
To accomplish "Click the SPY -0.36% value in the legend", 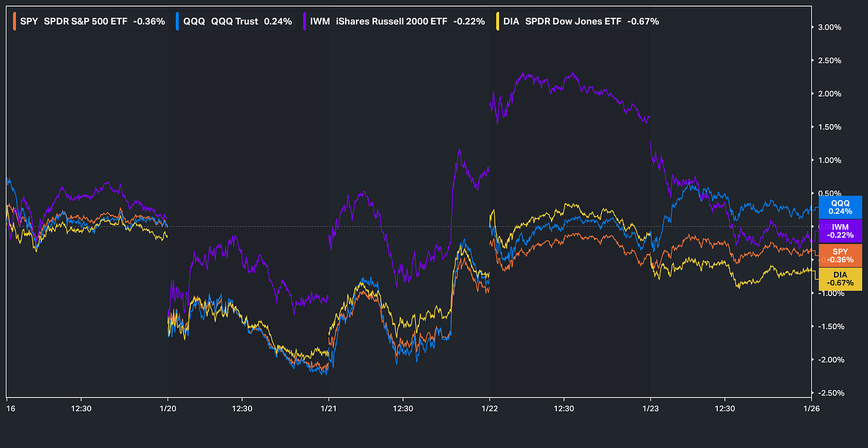I will click(x=149, y=21).
